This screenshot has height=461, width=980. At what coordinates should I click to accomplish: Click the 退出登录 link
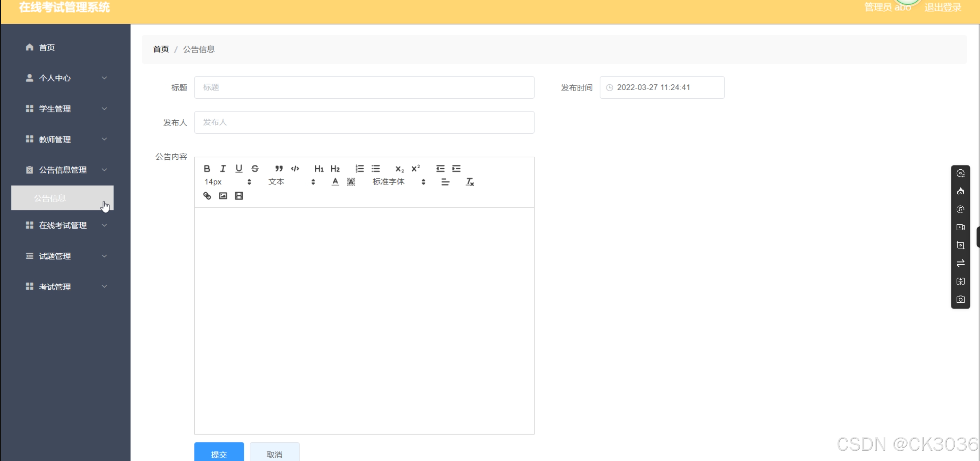[942, 8]
